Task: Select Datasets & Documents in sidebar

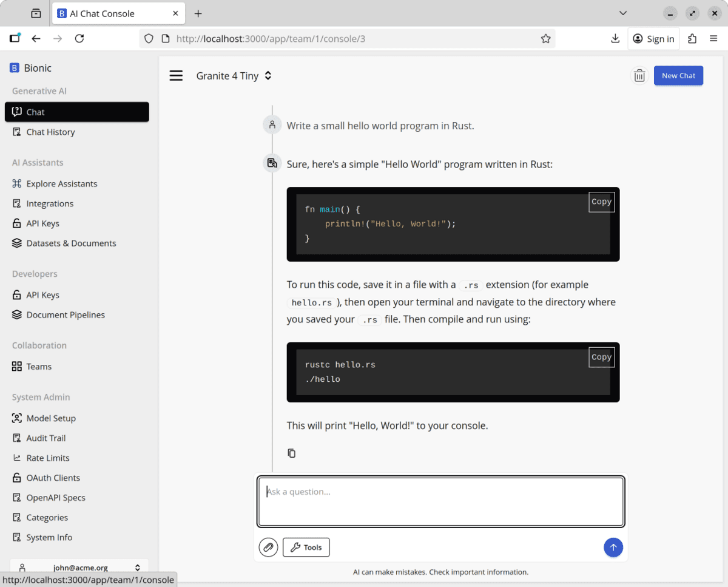Action: (71, 243)
